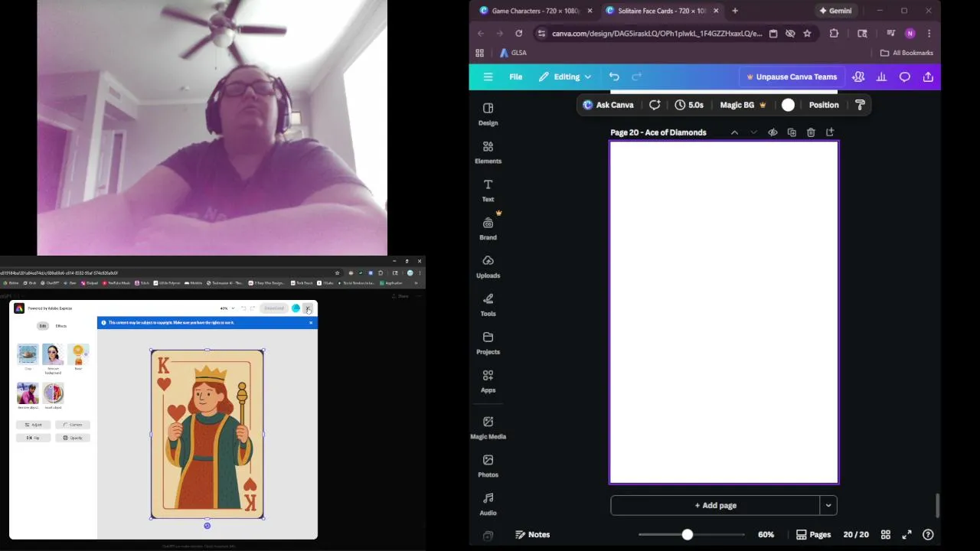980x551 pixels.
Task: Open the white background color swatch
Action: (788, 105)
